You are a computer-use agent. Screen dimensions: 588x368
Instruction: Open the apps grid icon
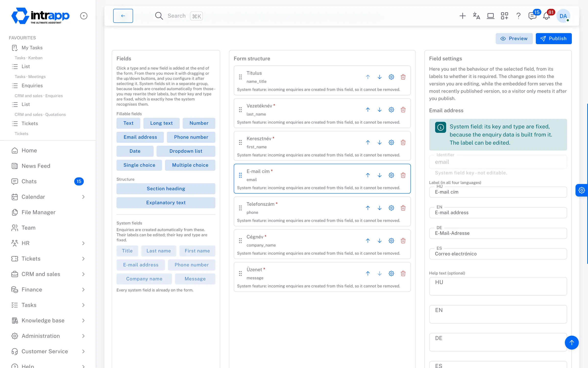click(504, 16)
